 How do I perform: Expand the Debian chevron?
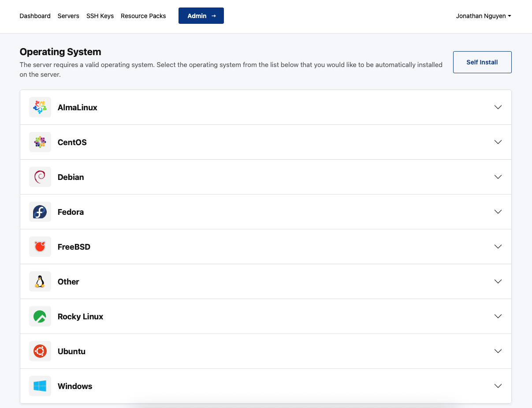click(498, 177)
